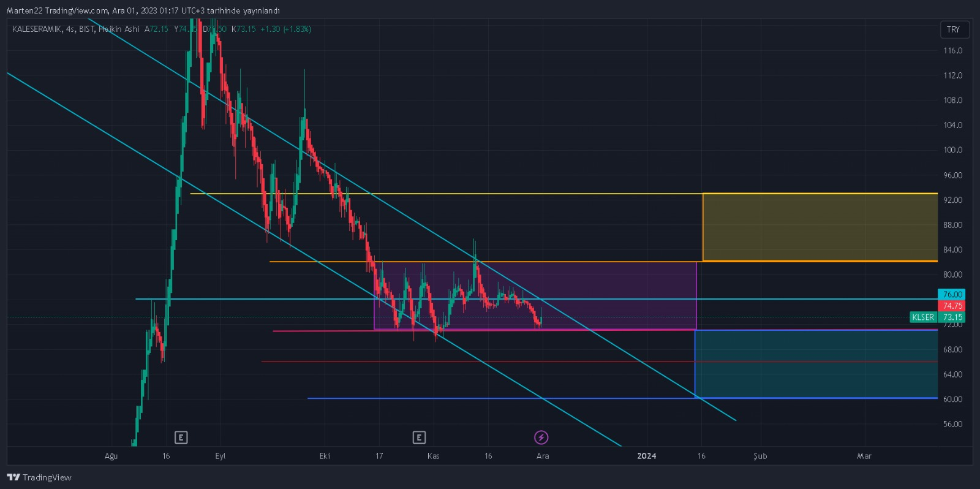
Task: Click the Mar month axis label
Action: click(x=864, y=456)
